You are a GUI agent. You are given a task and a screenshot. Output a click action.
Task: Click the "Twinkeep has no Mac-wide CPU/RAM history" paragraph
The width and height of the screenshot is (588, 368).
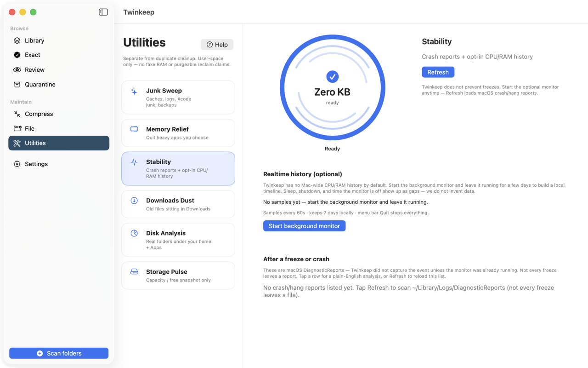[414, 188]
